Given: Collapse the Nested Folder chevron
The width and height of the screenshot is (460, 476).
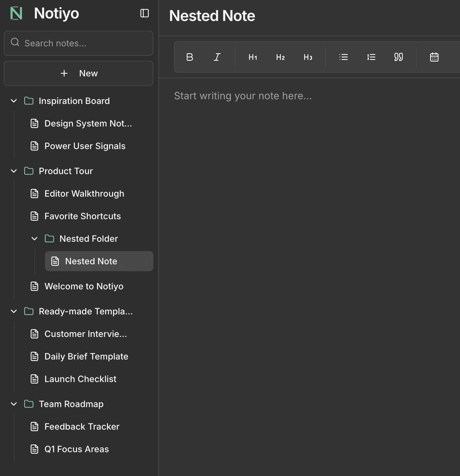Looking at the screenshot, I should (34, 238).
